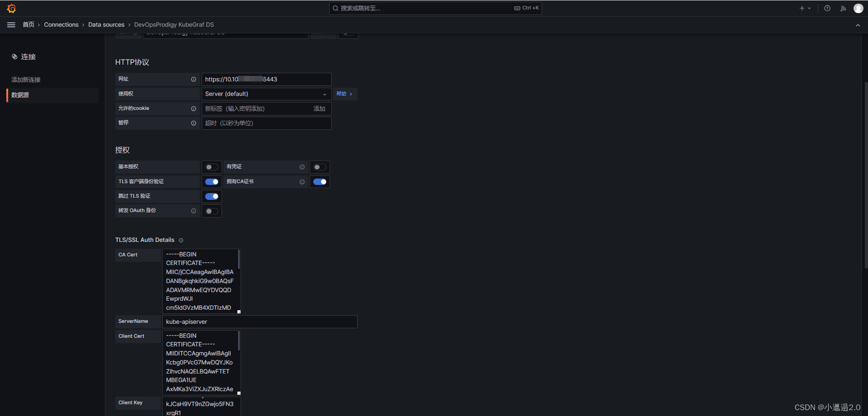Disable 拥有CA证书 switch

pos(320,182)
